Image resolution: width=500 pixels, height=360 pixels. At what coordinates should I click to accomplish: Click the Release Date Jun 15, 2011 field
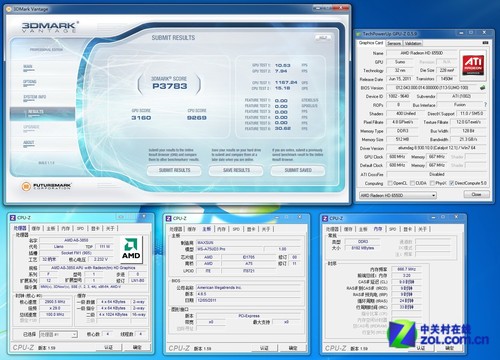click(x=400, y=79)
